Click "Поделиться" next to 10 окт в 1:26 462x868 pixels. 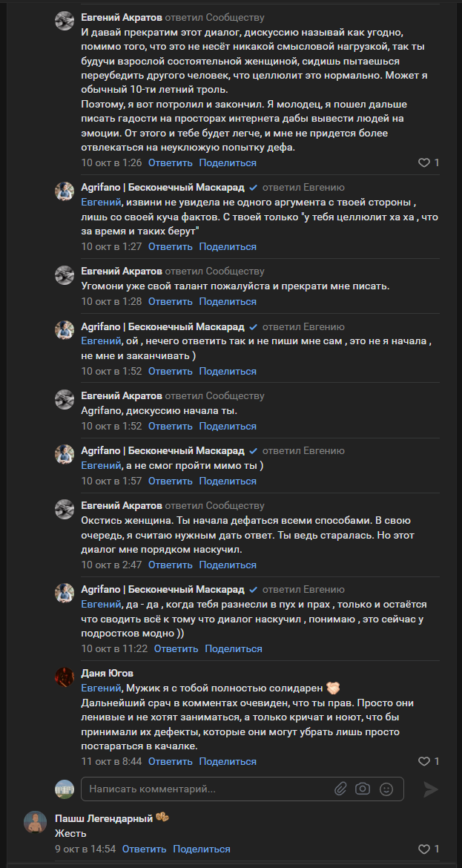pos(228,162)
